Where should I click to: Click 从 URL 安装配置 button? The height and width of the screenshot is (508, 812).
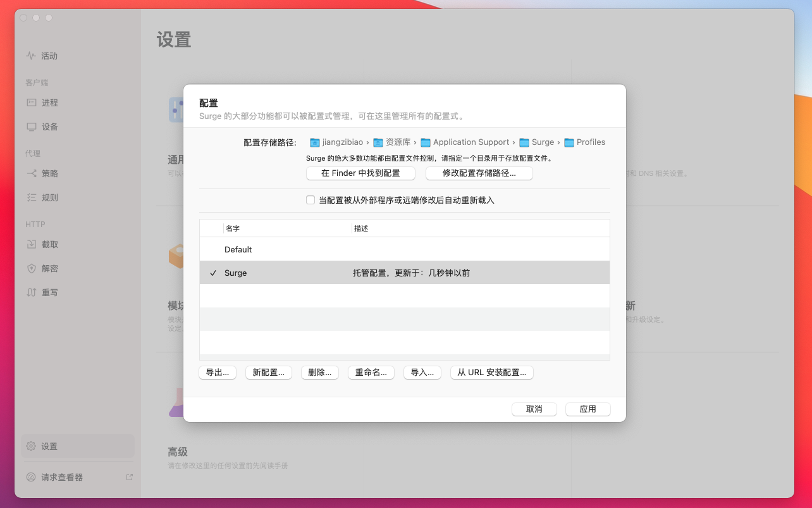[491, 373]
